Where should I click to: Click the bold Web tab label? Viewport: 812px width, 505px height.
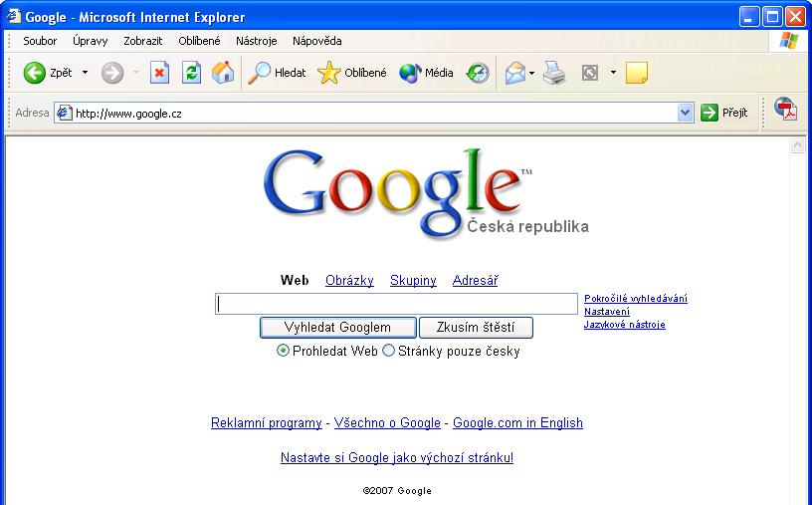pyautogui.click(x=295, y=281)
